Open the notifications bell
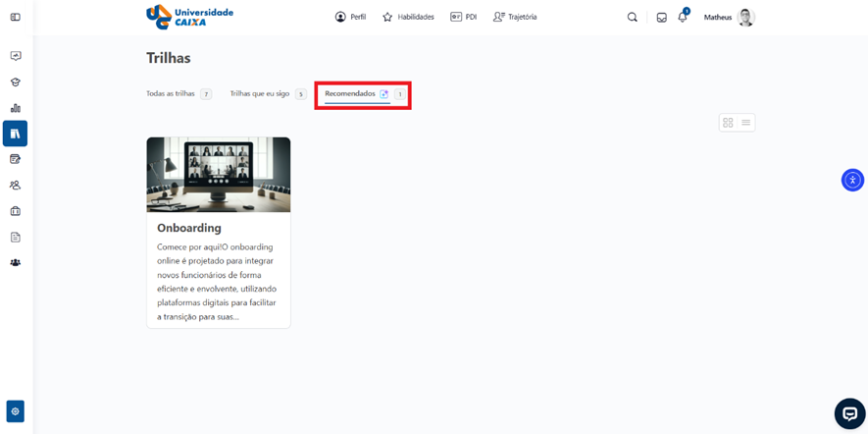The height and width of the screenshot is (434, 868). point(683,18)
